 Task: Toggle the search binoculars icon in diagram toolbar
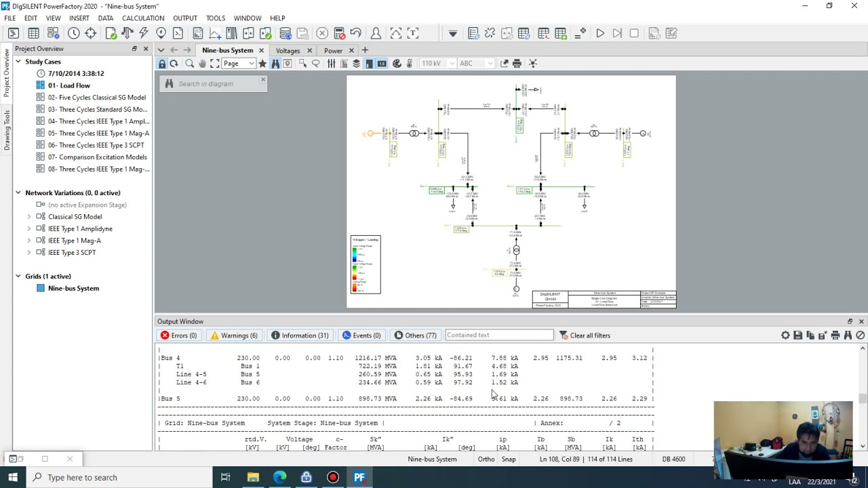[275, 64]
